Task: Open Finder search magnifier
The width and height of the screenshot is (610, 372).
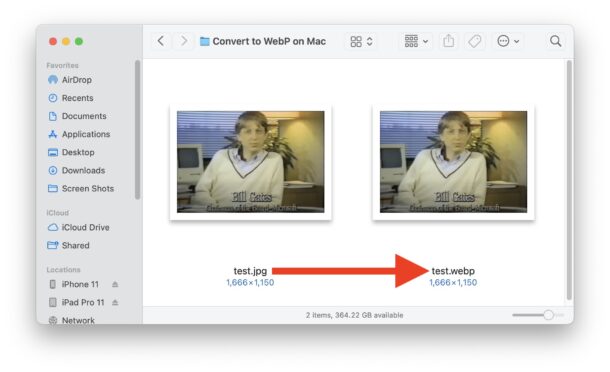Action: tap(556, 41)
